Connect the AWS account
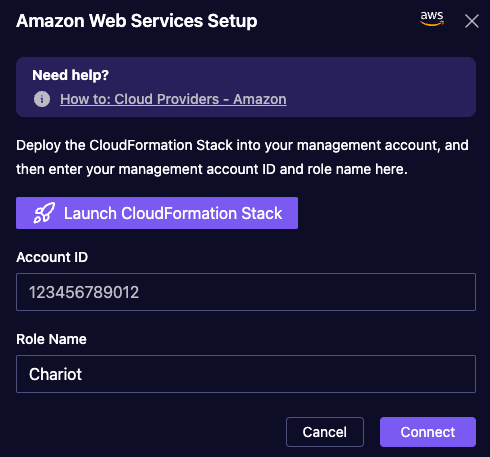This screenshot has width=490, height=457. pyautogui.click(x=428, y=432)
